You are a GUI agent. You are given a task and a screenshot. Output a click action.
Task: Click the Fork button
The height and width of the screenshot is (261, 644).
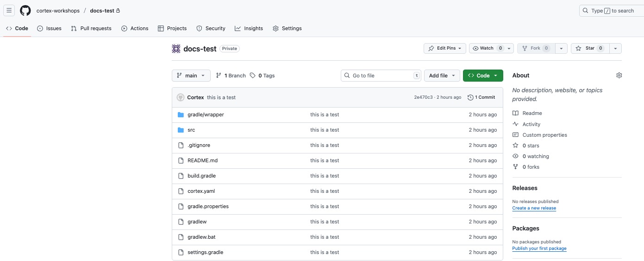[x=536, y=48]
